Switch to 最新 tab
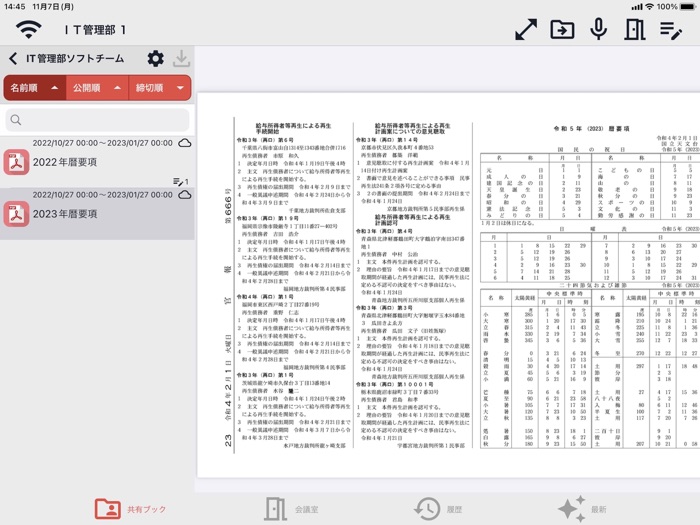 pyautogui.click(x=583, y=509)
